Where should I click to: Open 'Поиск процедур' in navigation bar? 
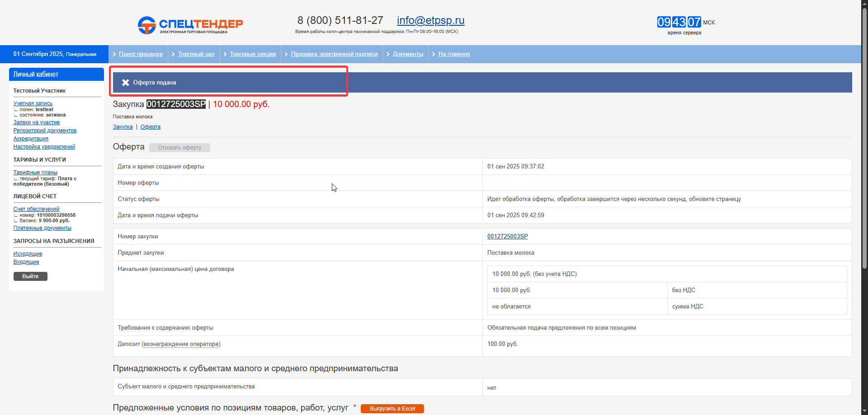tap(141, 54)
